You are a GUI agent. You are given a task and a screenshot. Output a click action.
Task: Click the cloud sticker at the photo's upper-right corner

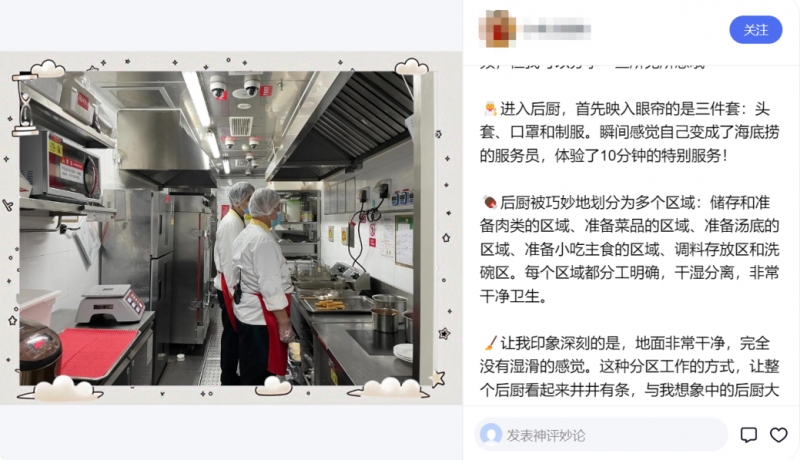[411, 67]
